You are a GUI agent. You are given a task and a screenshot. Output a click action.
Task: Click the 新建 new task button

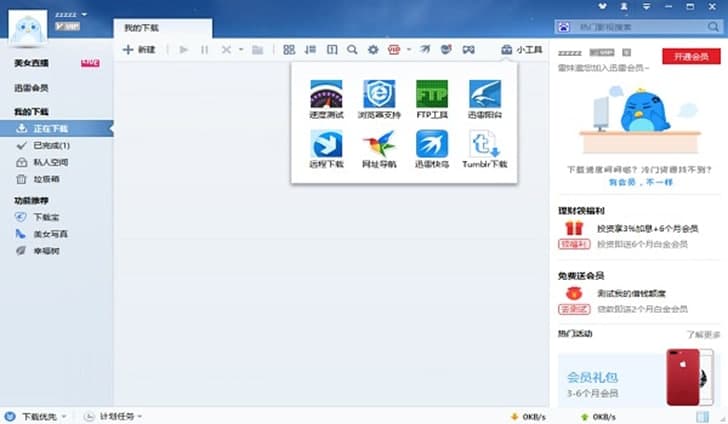tap(139, 49)
